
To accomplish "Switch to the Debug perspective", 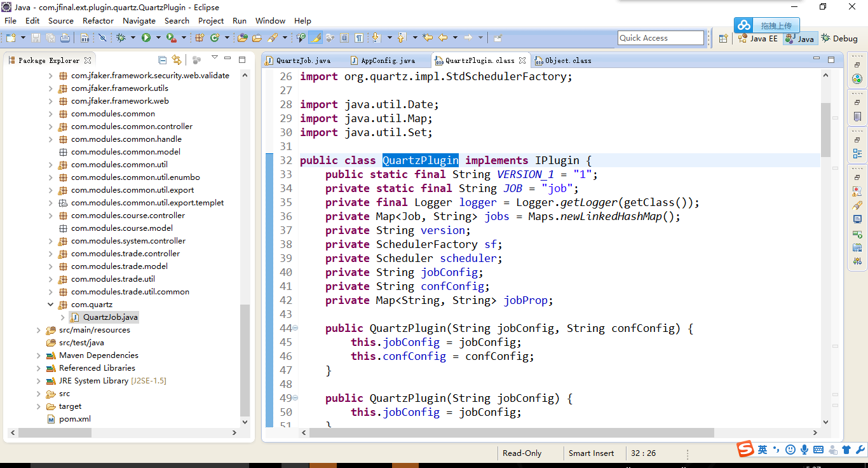I will 839,39.
